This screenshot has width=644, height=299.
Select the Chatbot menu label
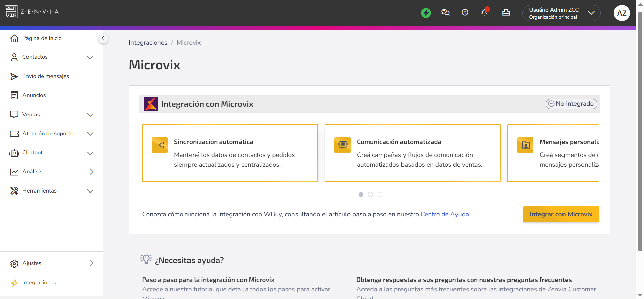(33, 153)
